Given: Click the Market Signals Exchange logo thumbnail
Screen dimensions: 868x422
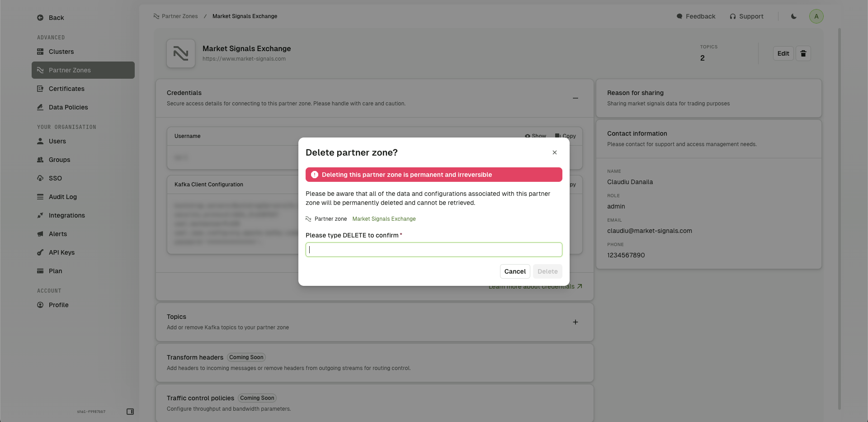Looking at the screenshot, I should (x=181, y=53).
